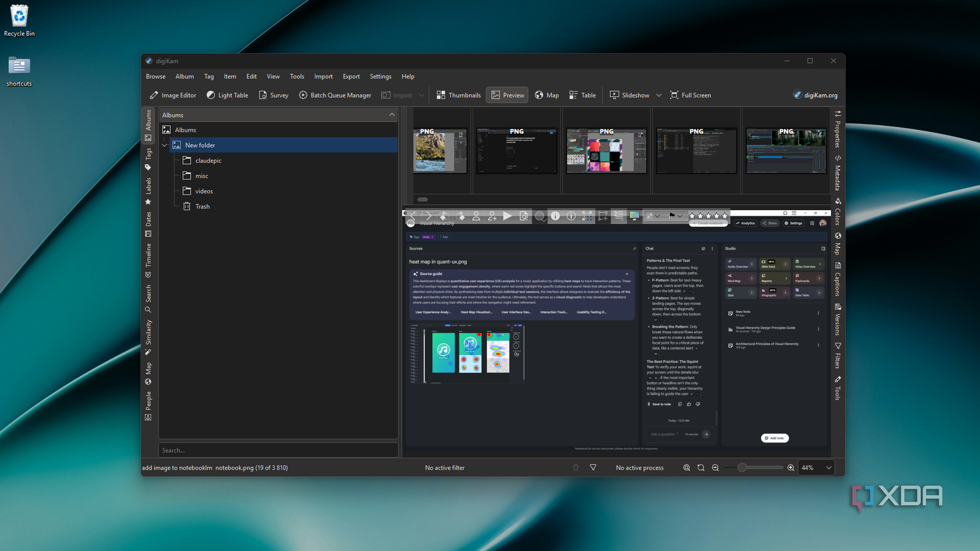Launch the Batch Queue Manager
Screen dimensions: 980x551
click(x=335, y=95)
